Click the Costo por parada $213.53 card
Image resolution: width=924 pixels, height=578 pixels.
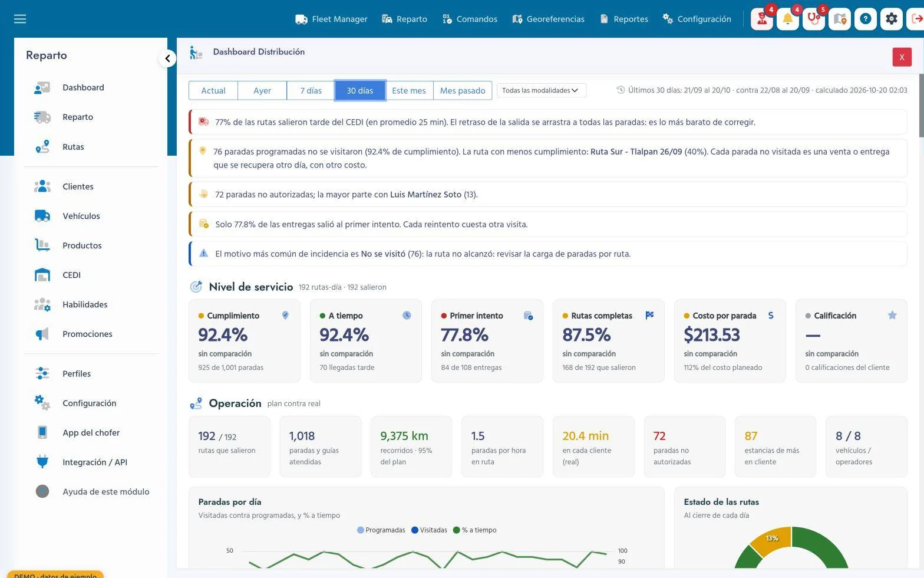coord(730,341)
